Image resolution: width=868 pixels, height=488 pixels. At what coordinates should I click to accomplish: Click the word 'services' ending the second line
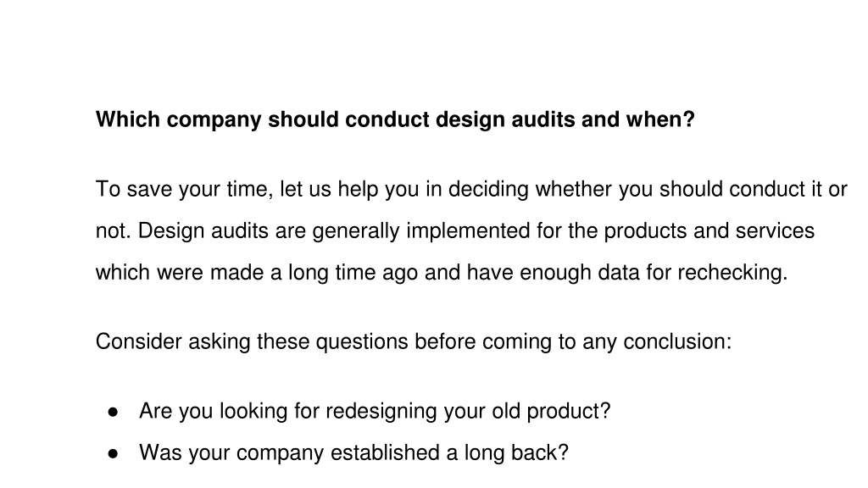tap(775, 230)
